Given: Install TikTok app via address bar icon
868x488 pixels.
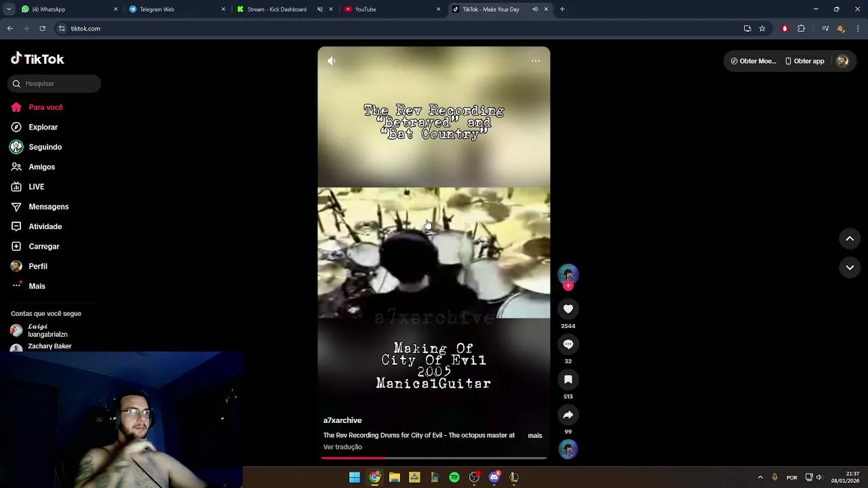Looking at the screenshot, I should (x=747, y=28).
